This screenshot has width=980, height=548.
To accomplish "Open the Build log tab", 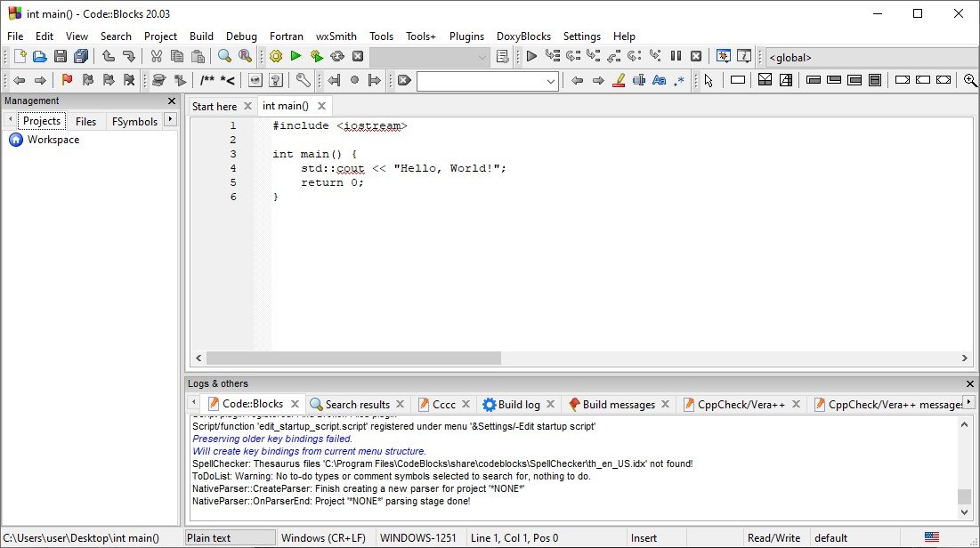I will tap(519, 404).
